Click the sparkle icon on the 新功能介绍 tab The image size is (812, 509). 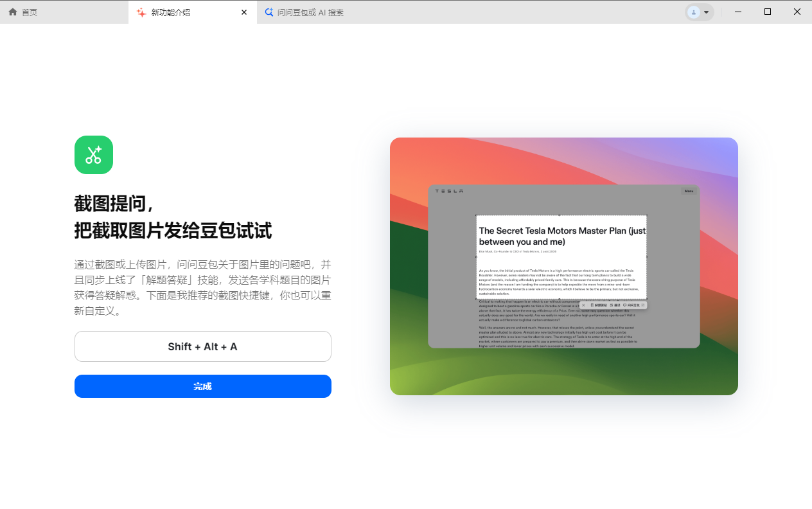[x=141, y=12]
